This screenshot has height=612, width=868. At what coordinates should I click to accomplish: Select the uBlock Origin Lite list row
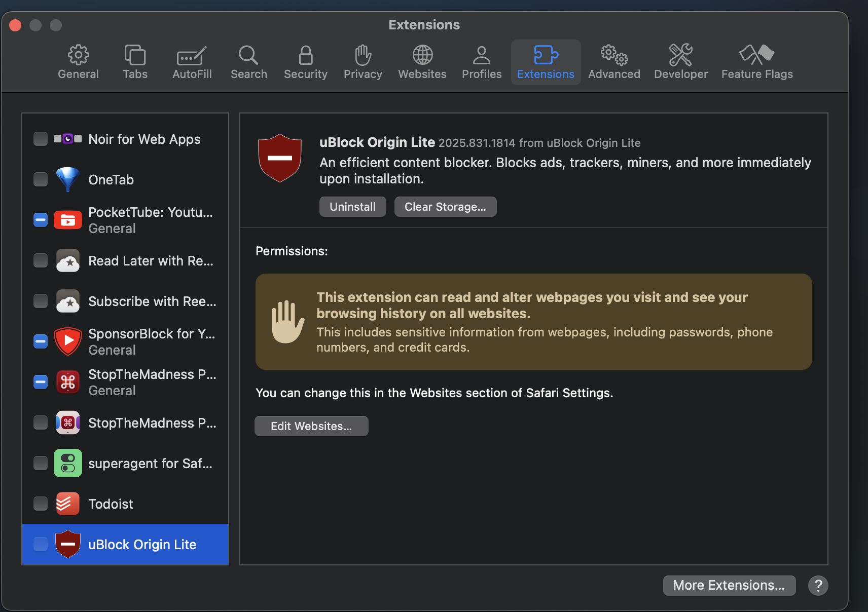click(125, 544)
